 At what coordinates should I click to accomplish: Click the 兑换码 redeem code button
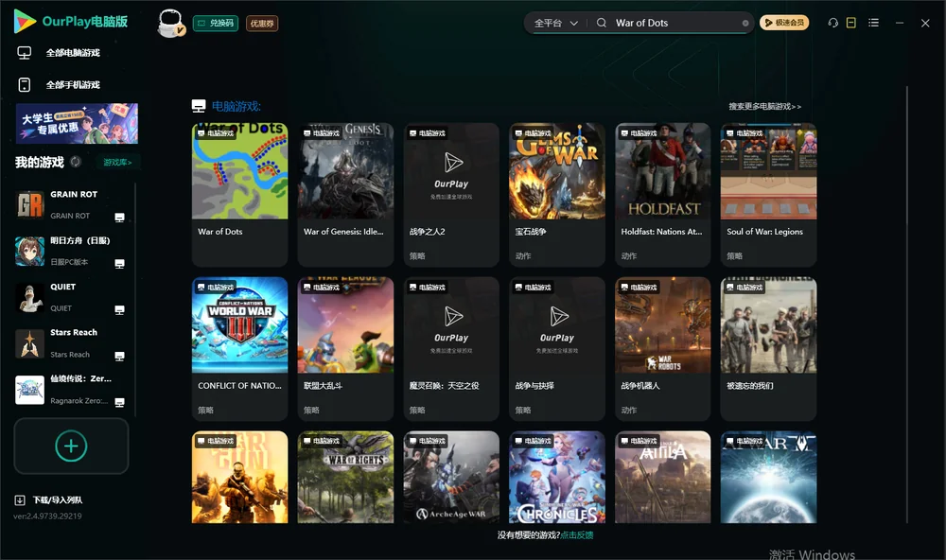pos(216,24)
